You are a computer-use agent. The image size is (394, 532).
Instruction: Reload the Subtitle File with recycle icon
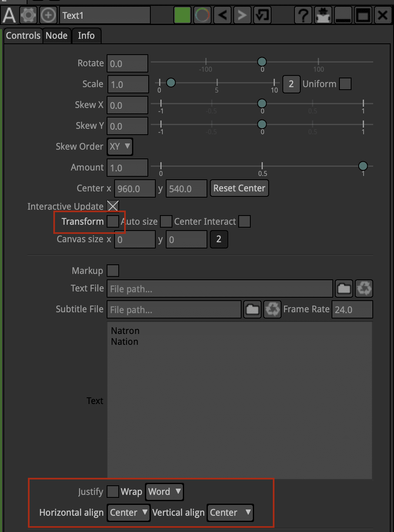pyautogui.click(x=273, y=309)
